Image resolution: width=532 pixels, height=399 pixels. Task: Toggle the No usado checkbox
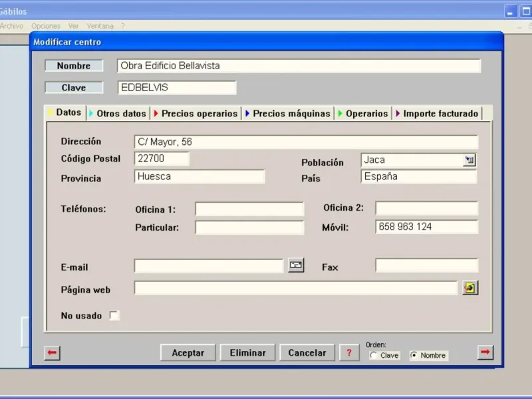point(114,316)
